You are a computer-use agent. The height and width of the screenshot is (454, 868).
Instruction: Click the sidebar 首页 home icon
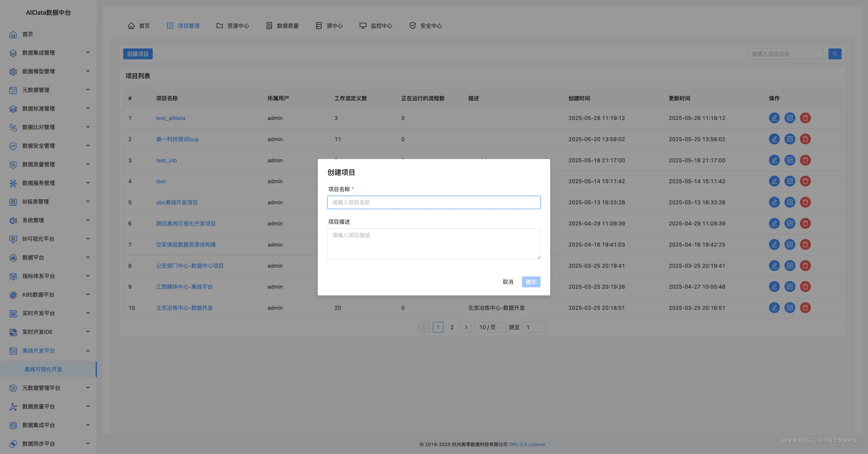point(13,34)
